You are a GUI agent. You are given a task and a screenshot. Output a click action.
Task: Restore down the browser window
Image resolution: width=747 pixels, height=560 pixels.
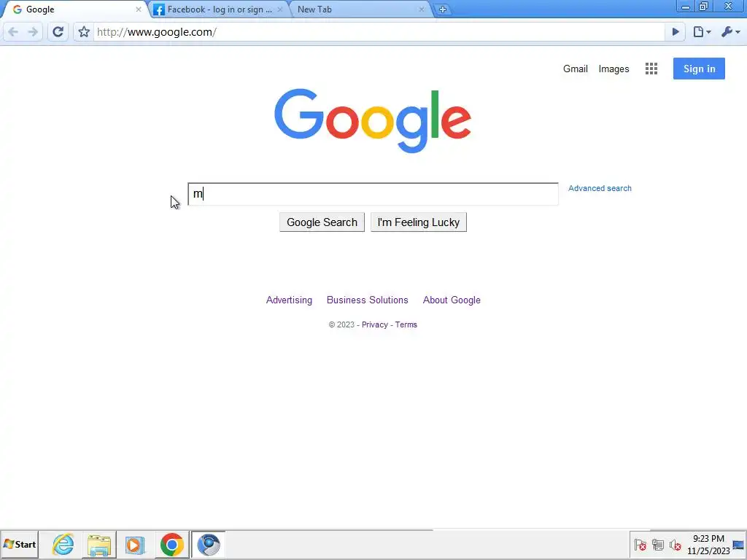[704, 7]
